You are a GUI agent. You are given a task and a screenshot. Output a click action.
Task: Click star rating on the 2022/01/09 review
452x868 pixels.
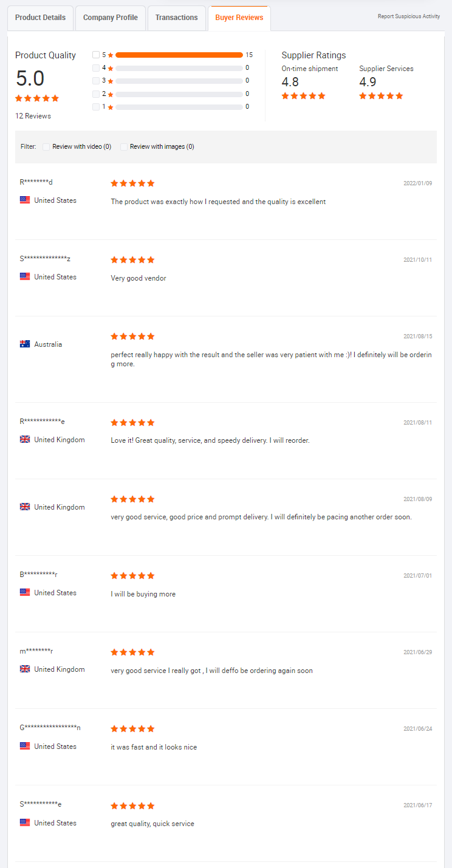click(132, 183)
